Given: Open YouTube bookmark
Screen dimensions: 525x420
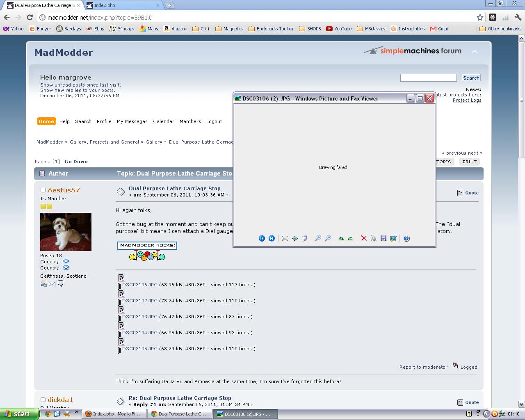Looking at the screenshot, I should 339,29.
